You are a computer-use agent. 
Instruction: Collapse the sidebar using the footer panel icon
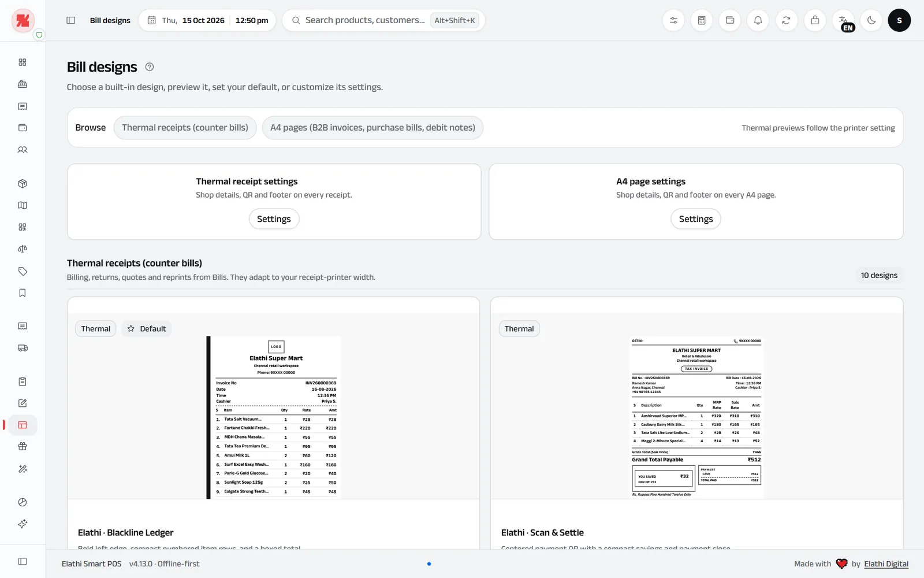pyautogui.click(x=23, y=561)
